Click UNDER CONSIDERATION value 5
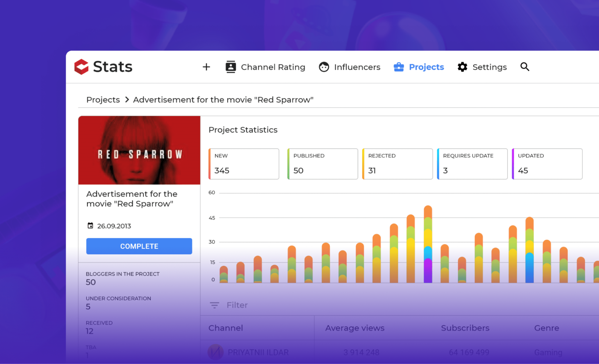Screen dimensions: 599x364 coord(88,307)
